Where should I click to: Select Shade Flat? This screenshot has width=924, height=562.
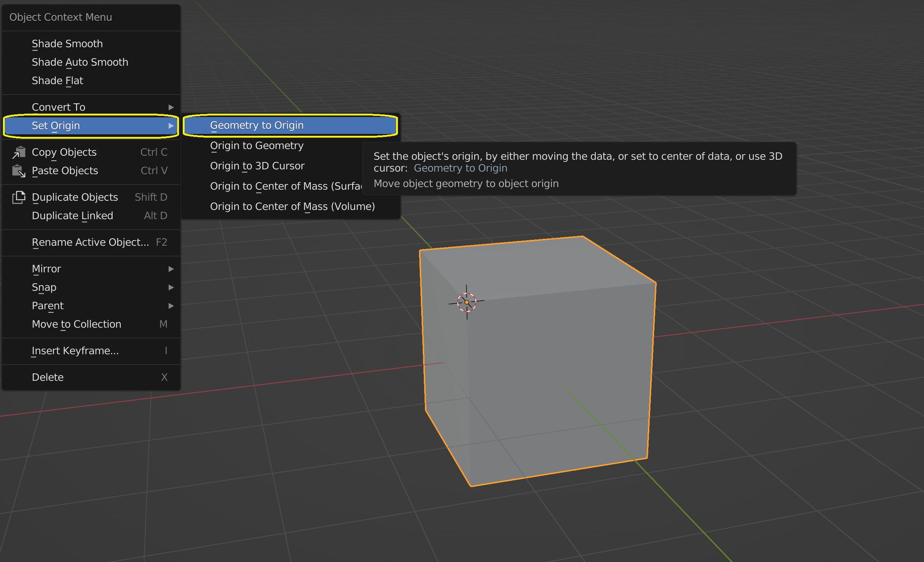pos(57,80)
